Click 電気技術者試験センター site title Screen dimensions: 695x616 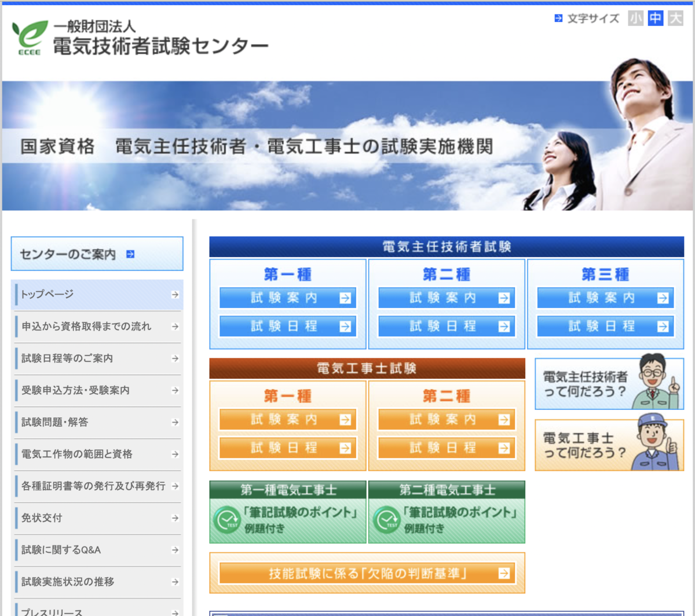(160, 46)
